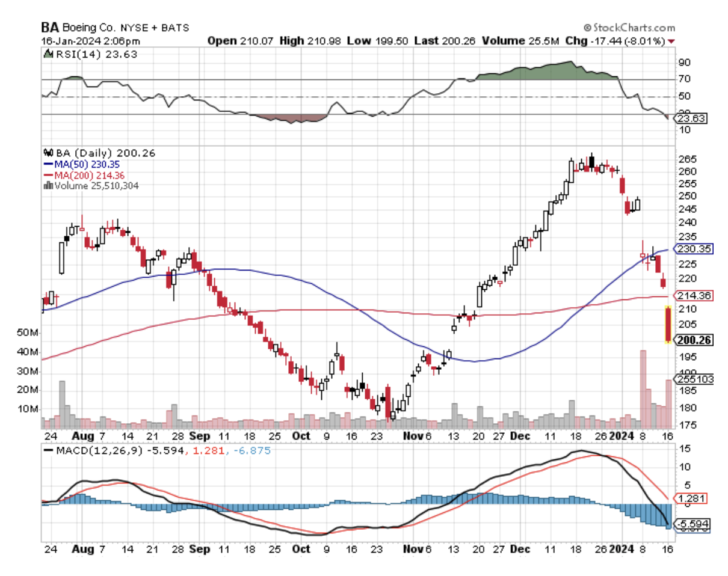Click the green overbought RSI shaded area
Image resolution: width=728 pixels, height=576 pixels.
(541, 71)
